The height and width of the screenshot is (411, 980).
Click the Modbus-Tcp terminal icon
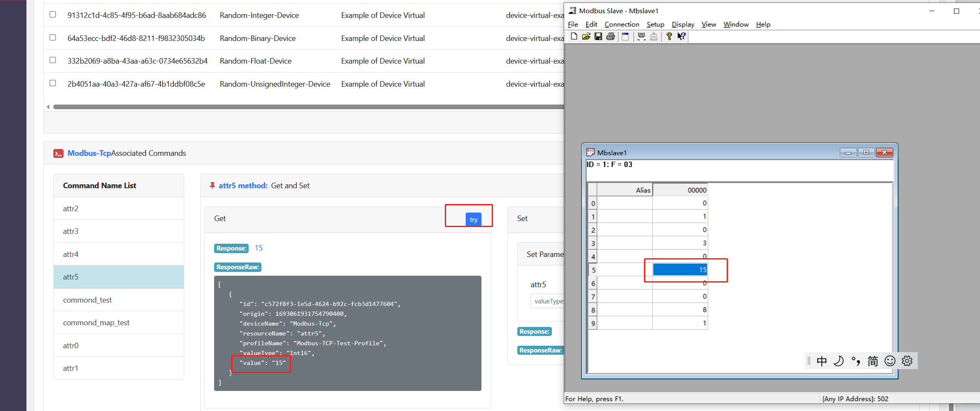click(58, 153)
